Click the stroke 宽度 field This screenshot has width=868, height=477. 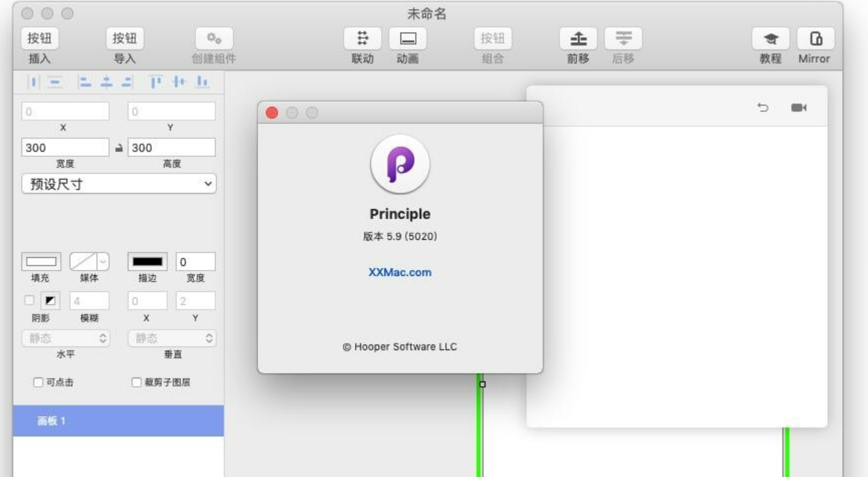[x=196, y=262]
